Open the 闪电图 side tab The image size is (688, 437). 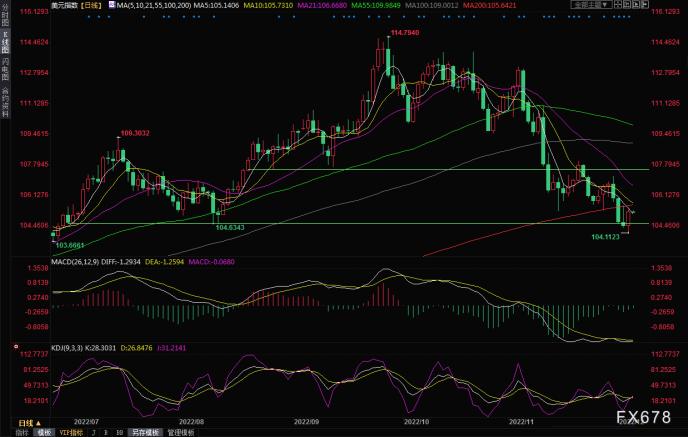5,69
